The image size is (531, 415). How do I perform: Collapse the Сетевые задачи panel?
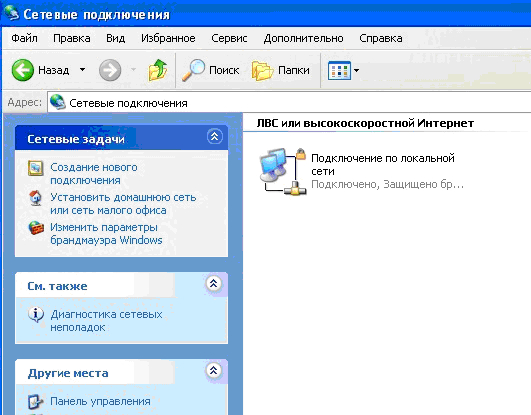click(x=214, y=137)
